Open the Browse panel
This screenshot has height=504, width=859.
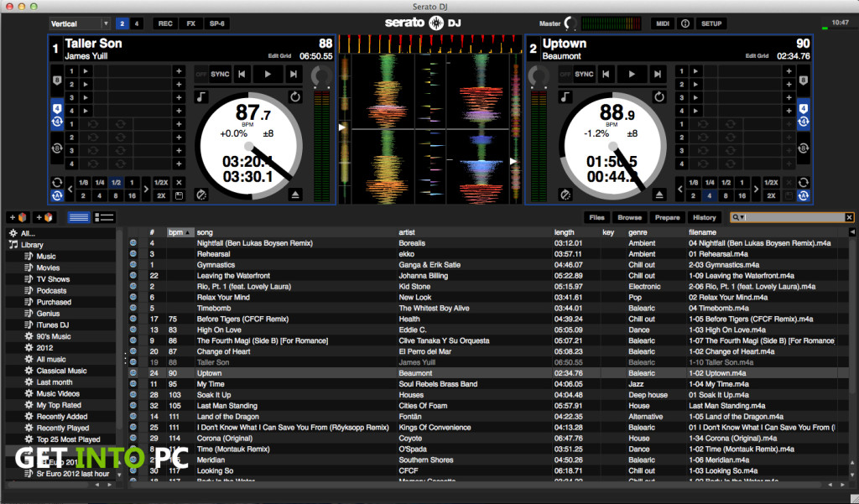coord(629,217)
